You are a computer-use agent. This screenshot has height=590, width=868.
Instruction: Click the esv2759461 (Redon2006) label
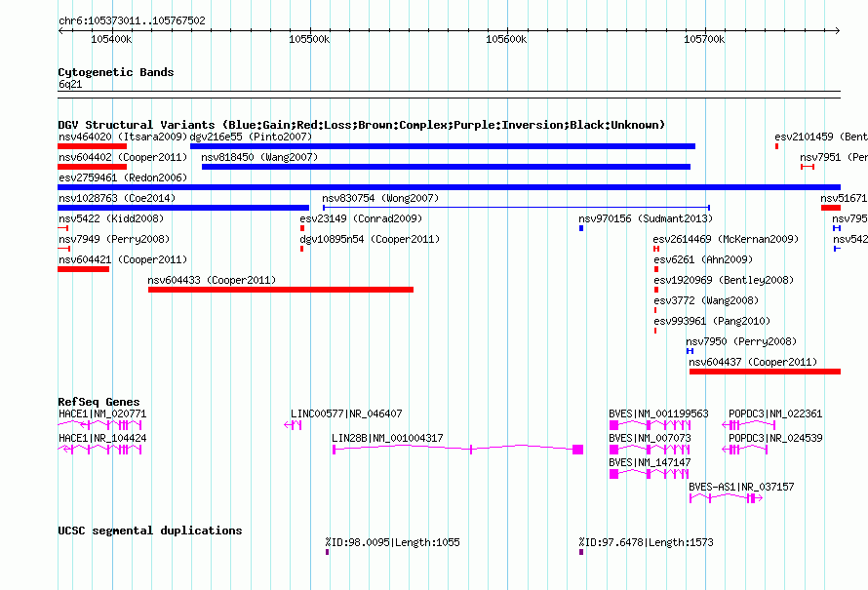click(x=123, y=177)
